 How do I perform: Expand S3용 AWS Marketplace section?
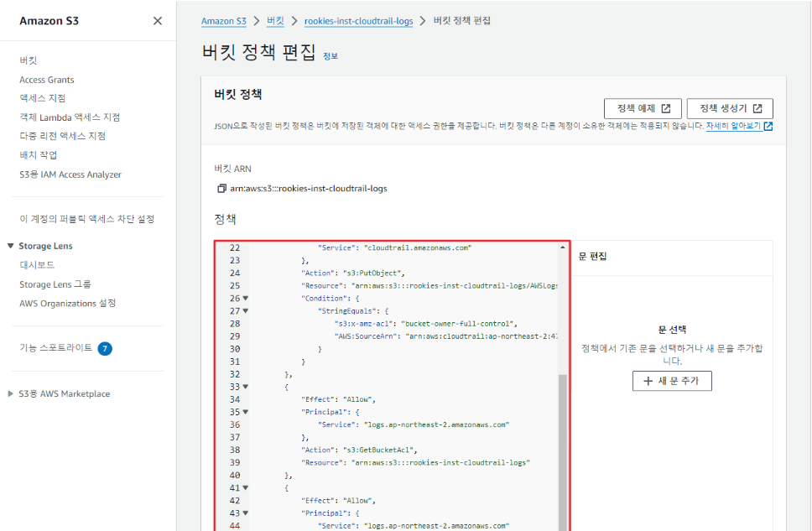click(x=10, y=393)
